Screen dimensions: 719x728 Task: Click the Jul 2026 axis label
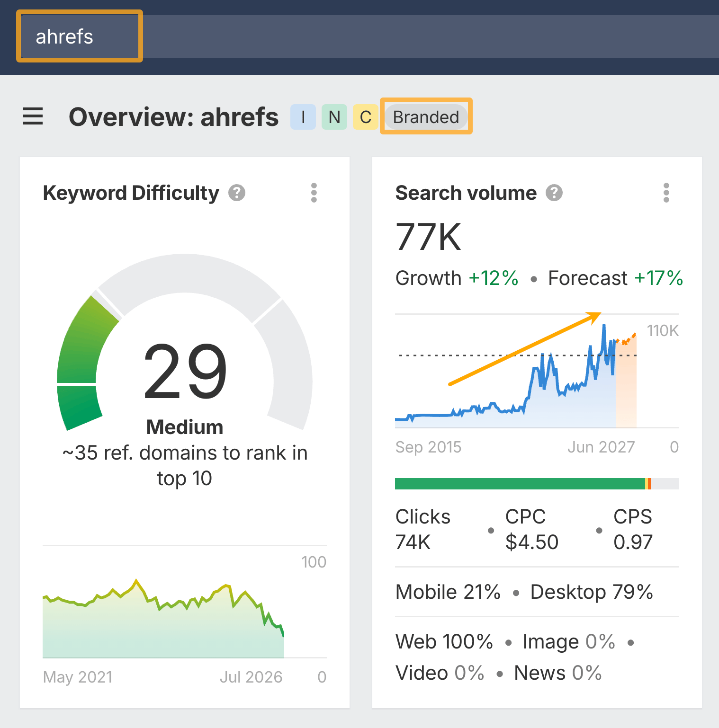[251, 677]
